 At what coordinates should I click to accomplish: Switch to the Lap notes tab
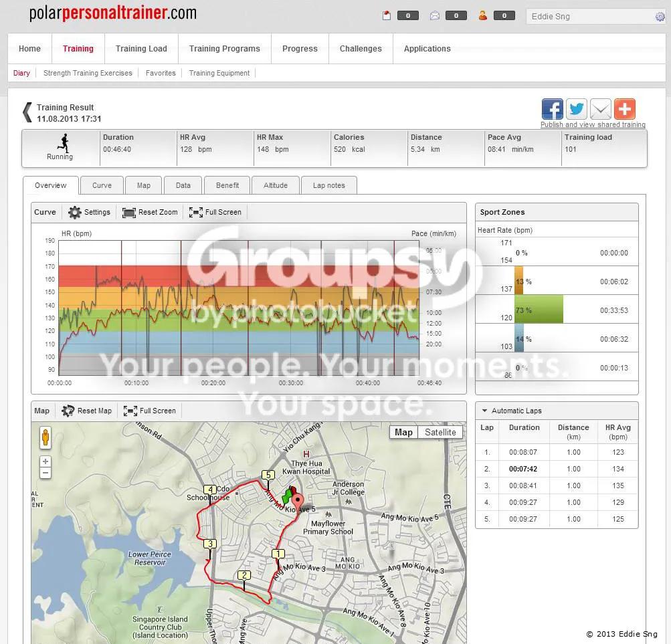[x=328, y=185]
